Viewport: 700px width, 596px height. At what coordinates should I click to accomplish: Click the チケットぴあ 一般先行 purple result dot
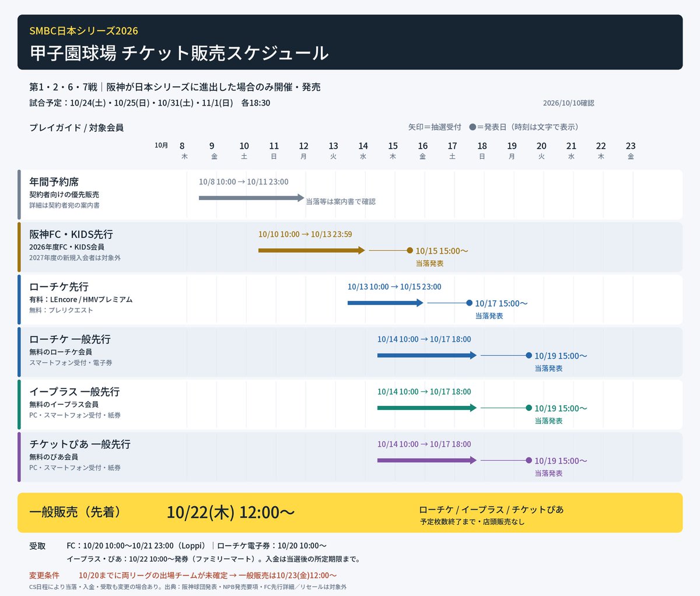(x=529, y=460)
